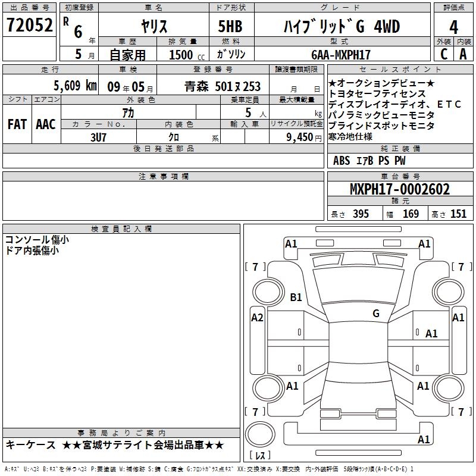Click vehicle history 自家用
This screenshot has height=476, width=476.
(127, 55)
